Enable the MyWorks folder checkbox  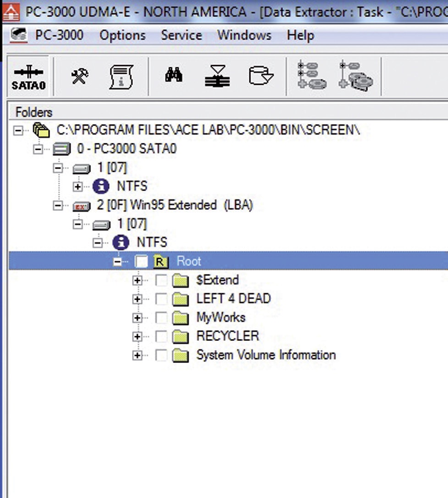(161, 318)
